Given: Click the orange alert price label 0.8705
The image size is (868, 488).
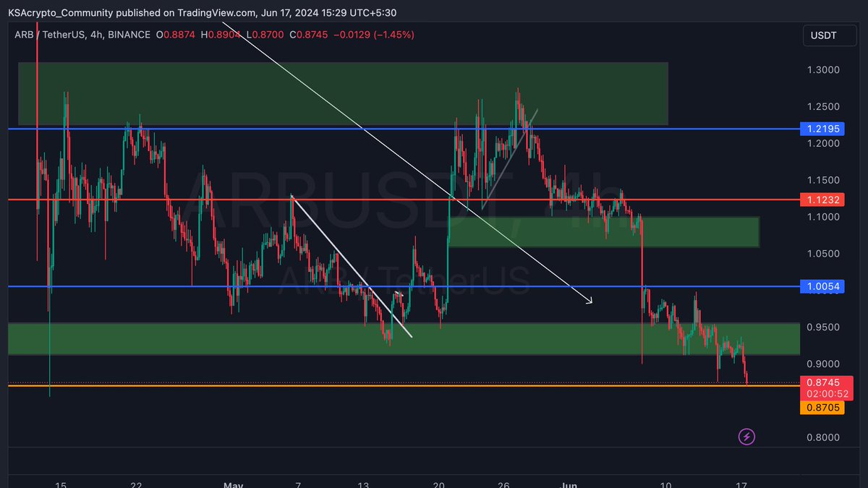Looking at the screenshot, I should click(823, 407).
